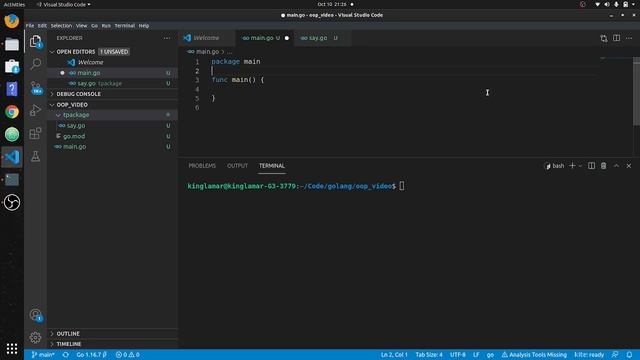Click the synchronize changes icon in status bar
Viewport: 640px width, 360px height.
[65, 355]
